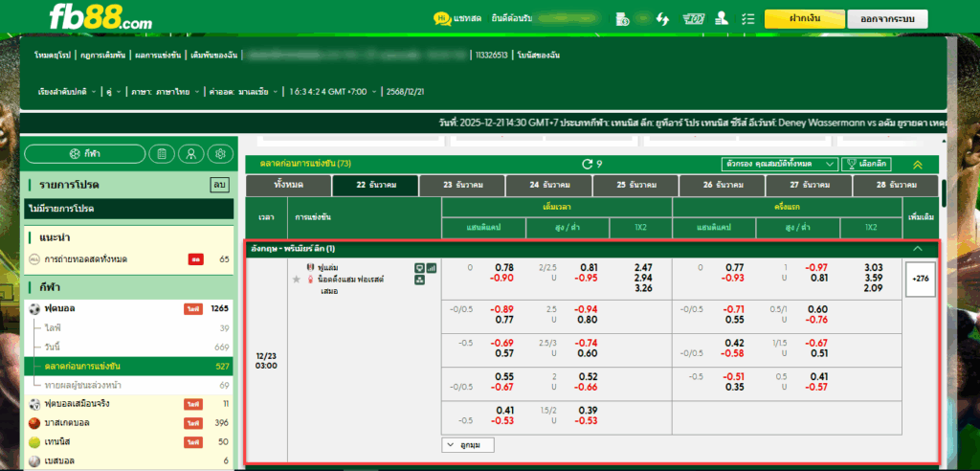The image size is (980, 471).
Task: Click the tennis ball sport icon
Action: point(34,441)
